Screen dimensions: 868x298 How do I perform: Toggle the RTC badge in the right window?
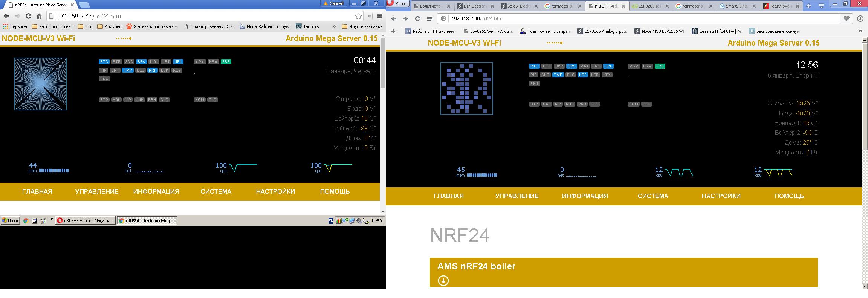click(534, 66)
